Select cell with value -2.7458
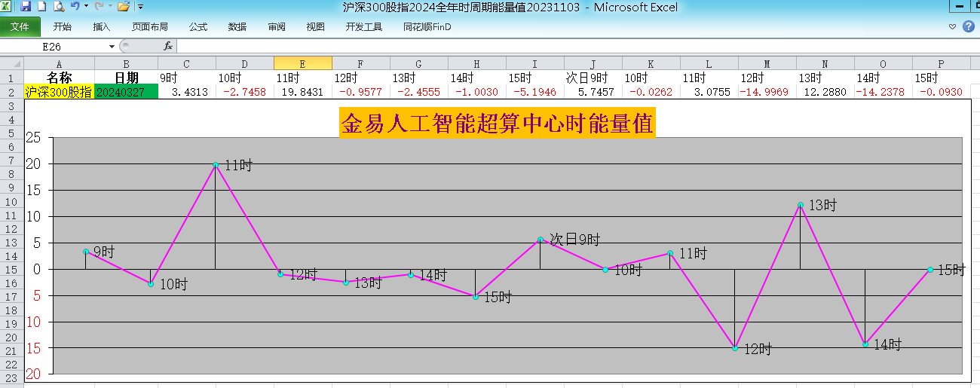 tap(244, 92)
